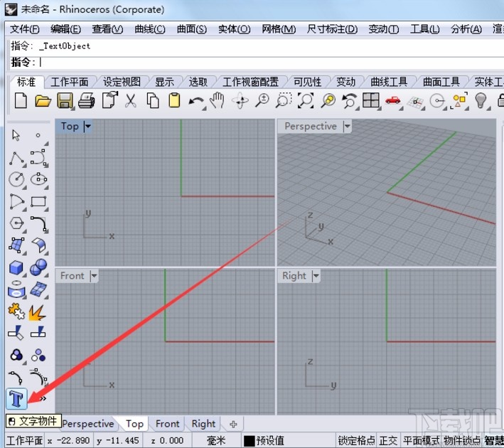Click the Paste clipboard icon
Image resolution: width=504 pixels, height=448 pixels.
pos(174,100)
